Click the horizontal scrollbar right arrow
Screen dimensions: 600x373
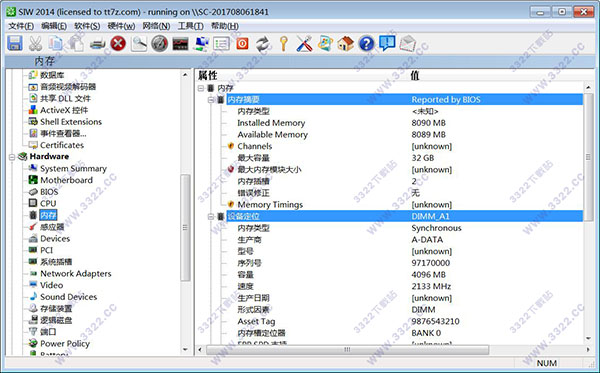pos(588,350)
